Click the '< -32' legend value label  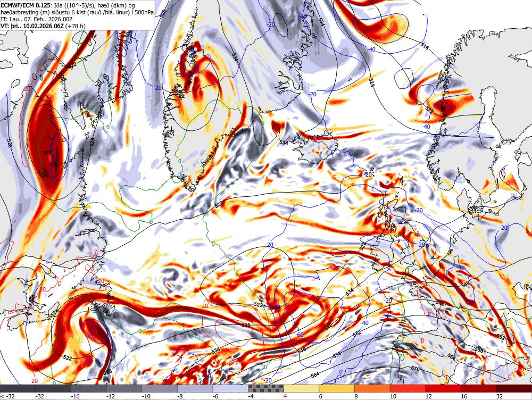tap(8, 396)
